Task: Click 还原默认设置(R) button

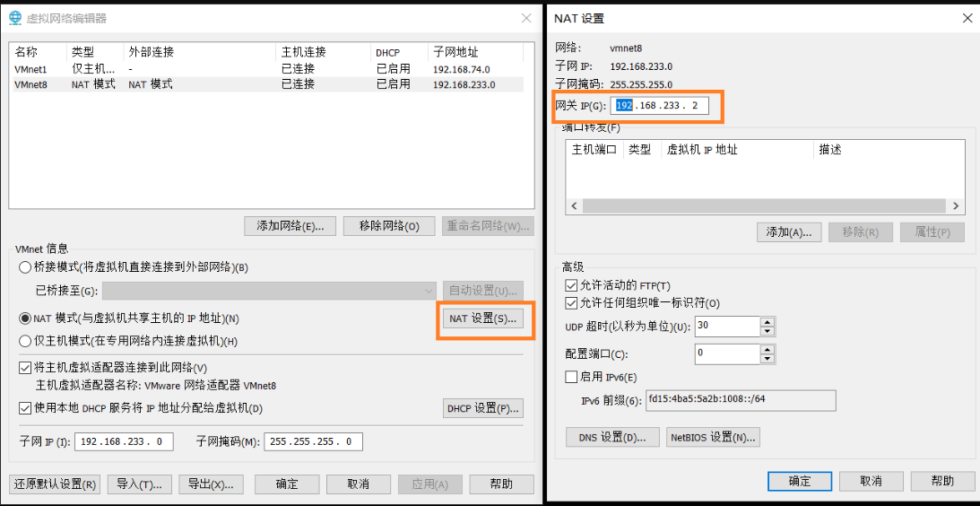Action: pos(55,484)
